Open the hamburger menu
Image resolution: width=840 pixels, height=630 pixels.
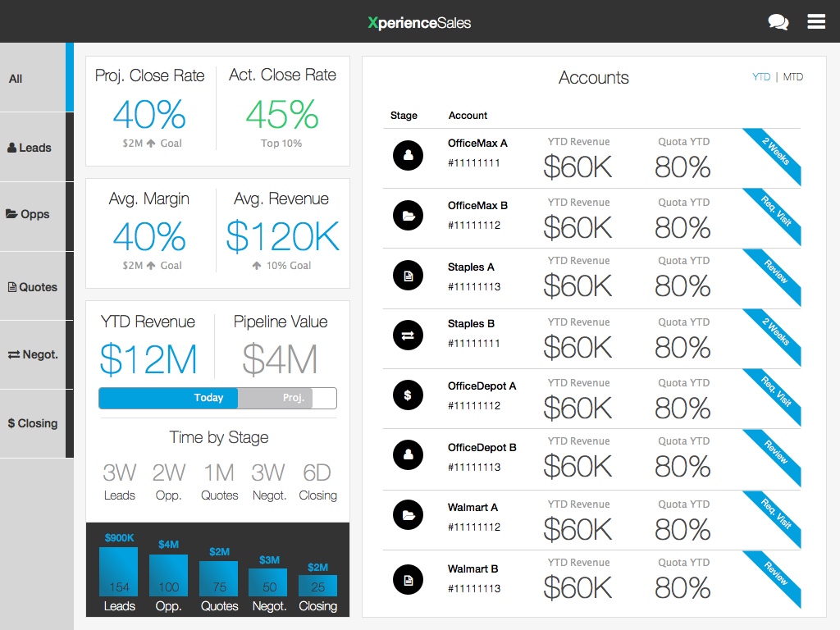(816, 21)
